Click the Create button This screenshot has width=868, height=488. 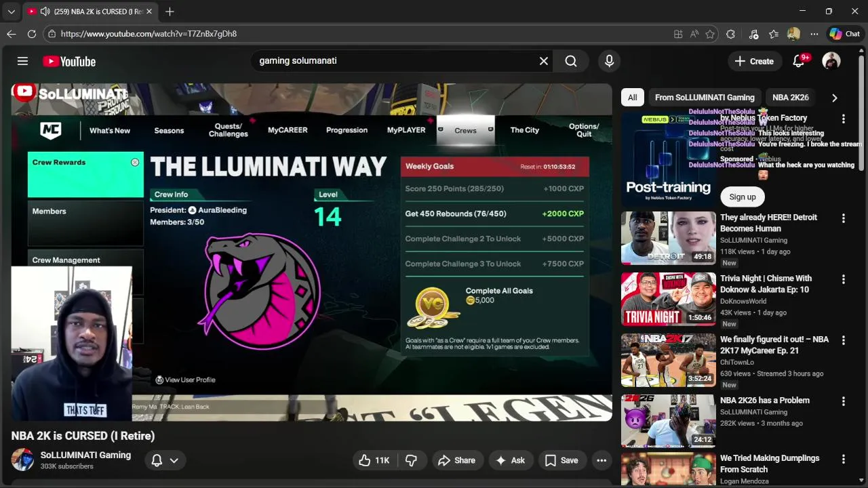click(754, 61)
